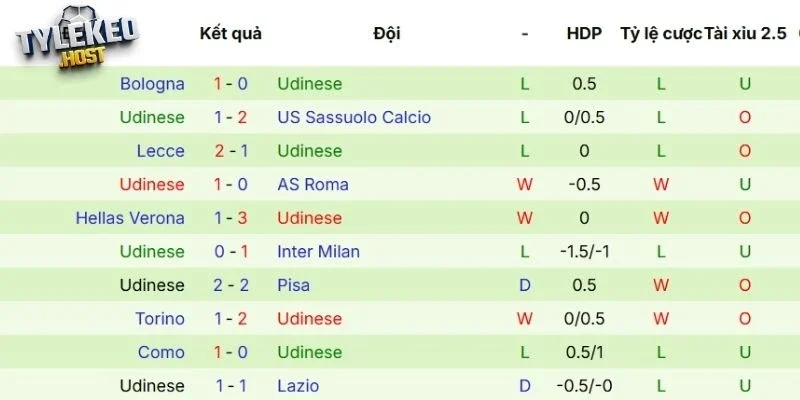This screenshot has height=400, width=800.
Task: Select the HDP column header
Action: point(584,33)
